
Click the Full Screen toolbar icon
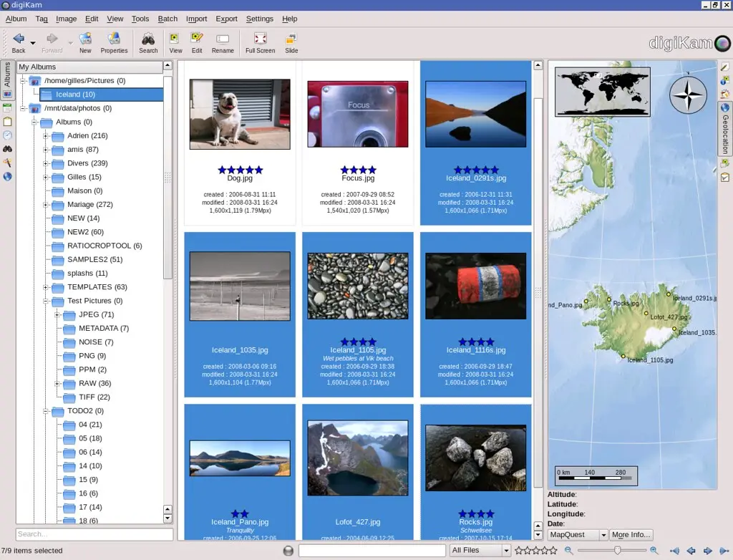pos(260,42)
